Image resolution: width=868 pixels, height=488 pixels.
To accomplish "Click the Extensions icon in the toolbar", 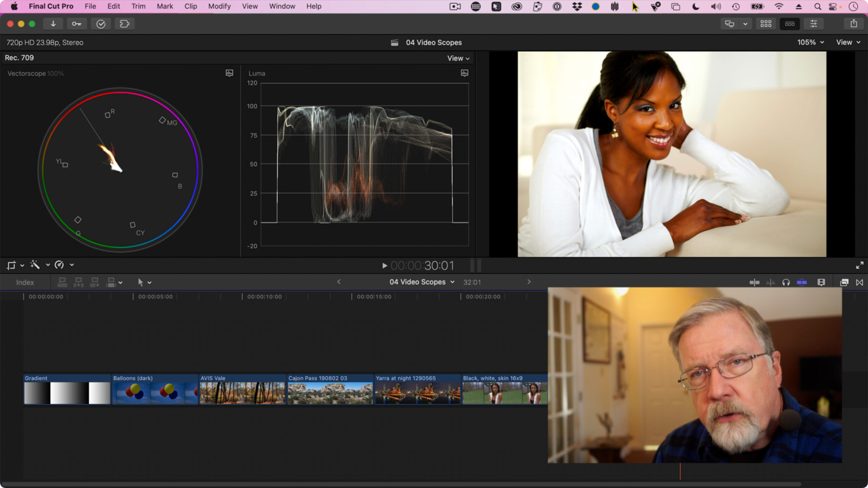I will [x=124, y=24].
